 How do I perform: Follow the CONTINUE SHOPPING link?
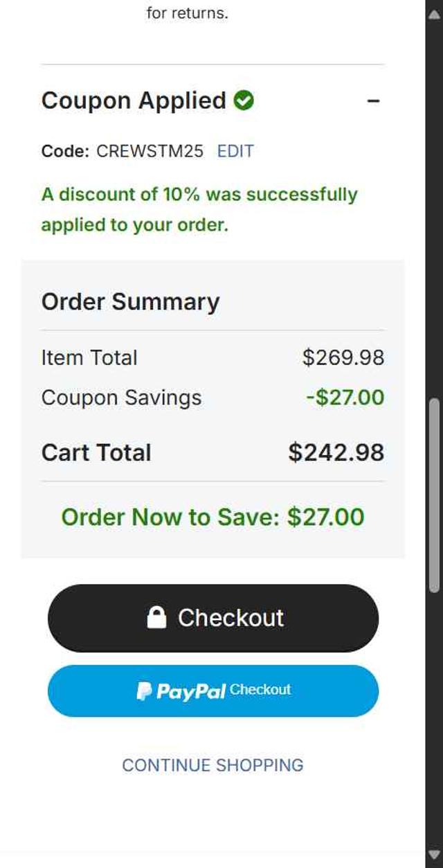[x=213, y=765]
